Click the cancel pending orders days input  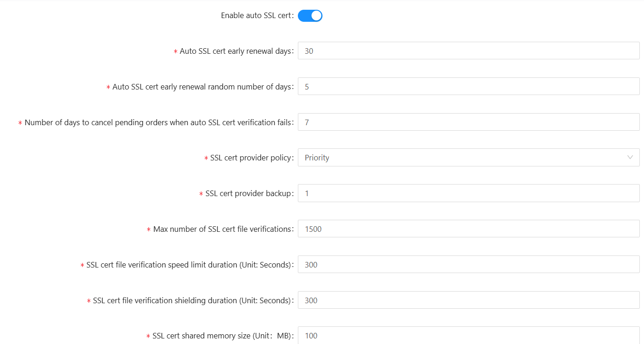469,122
